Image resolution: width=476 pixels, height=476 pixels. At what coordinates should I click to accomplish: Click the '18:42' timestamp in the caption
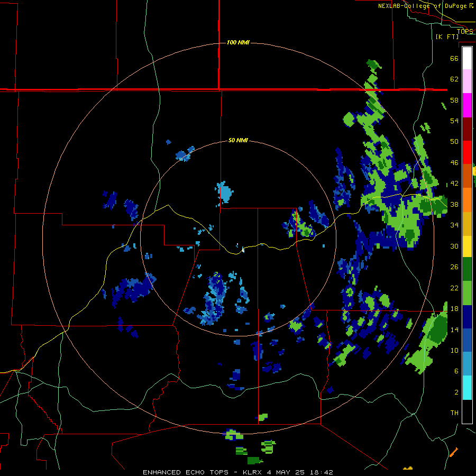click(x=322, y=472)
